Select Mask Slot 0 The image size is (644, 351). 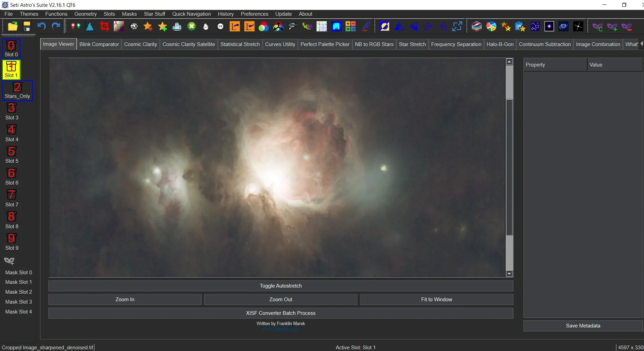coord(18,273)
